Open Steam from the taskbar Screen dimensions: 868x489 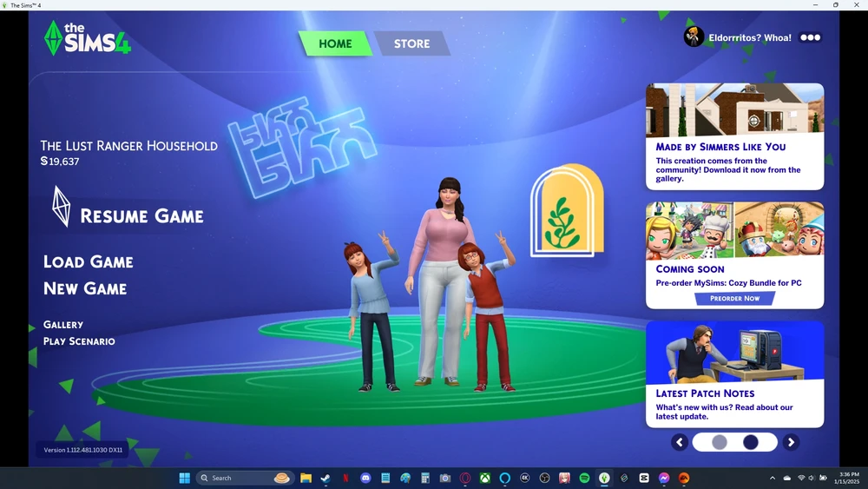[x=325, y=478]
